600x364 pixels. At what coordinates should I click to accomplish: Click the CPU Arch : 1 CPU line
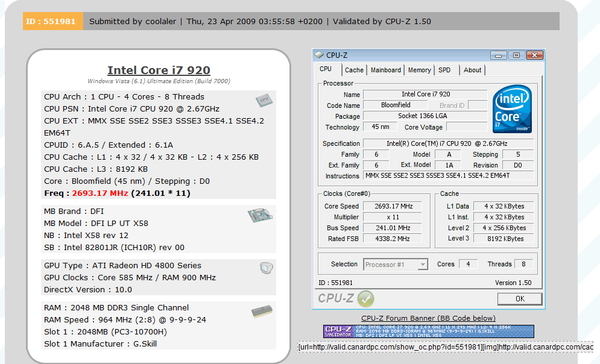coord(124,97)
